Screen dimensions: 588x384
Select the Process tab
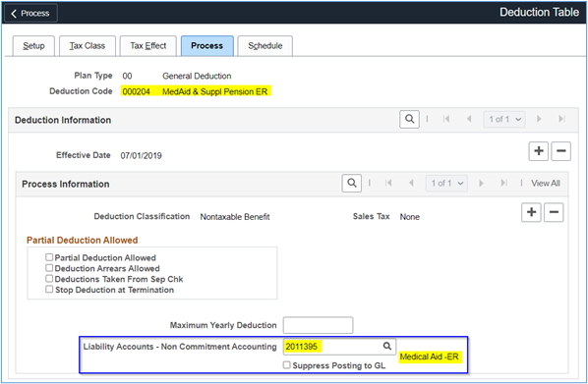[x=207, y=46]
